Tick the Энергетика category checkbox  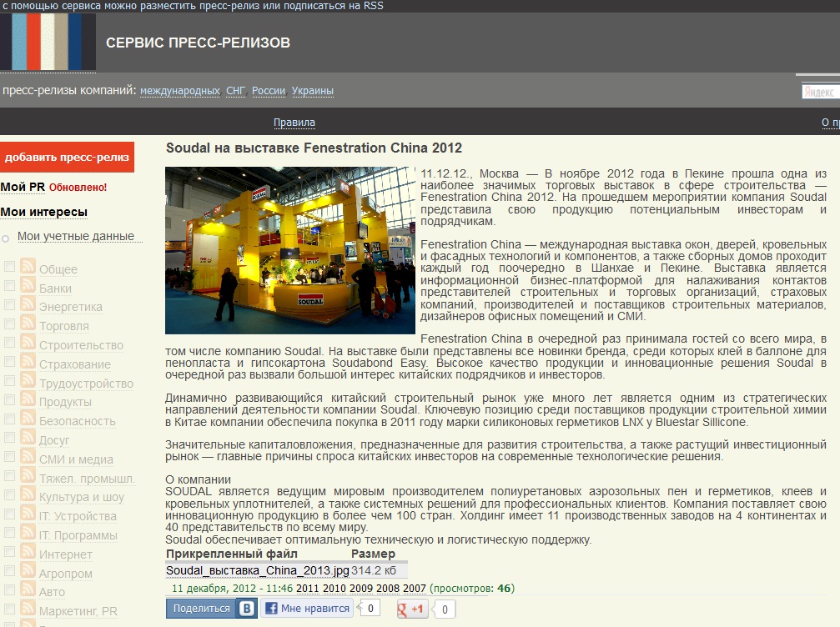pos(9,304)
